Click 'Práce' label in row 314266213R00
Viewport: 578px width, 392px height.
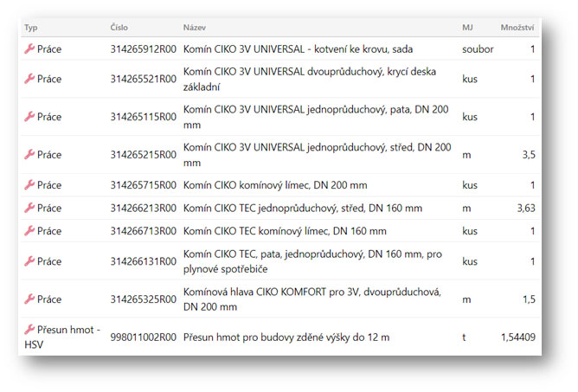(x=49, y=208)
